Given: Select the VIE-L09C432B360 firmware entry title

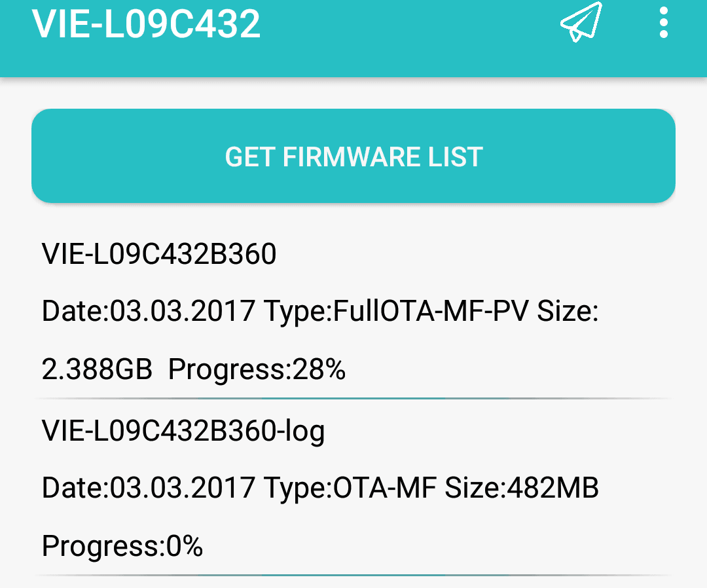Looking at the screenshot, I should coord(158,253).
